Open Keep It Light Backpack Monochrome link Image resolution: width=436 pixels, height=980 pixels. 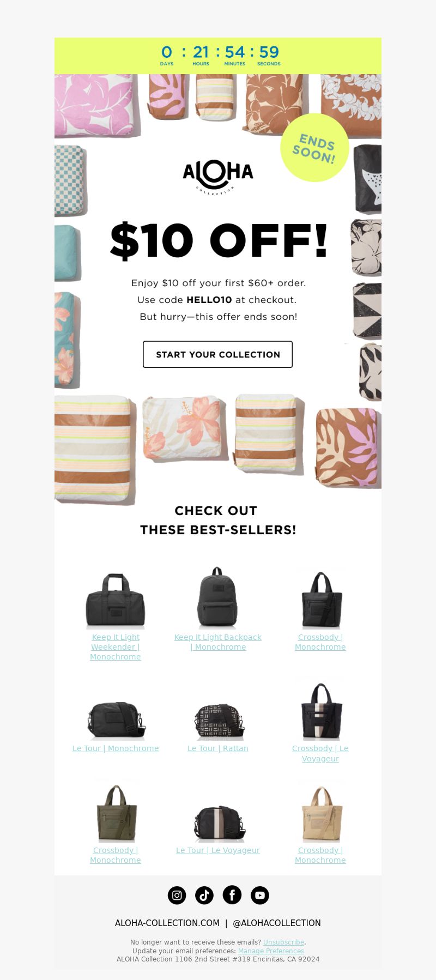pos(218,642)
